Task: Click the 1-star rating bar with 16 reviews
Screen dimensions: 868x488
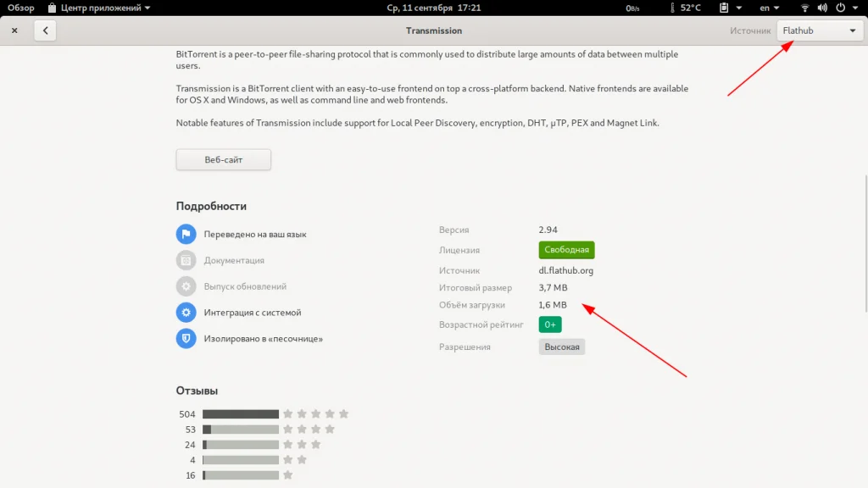Action: coord(240,474)
